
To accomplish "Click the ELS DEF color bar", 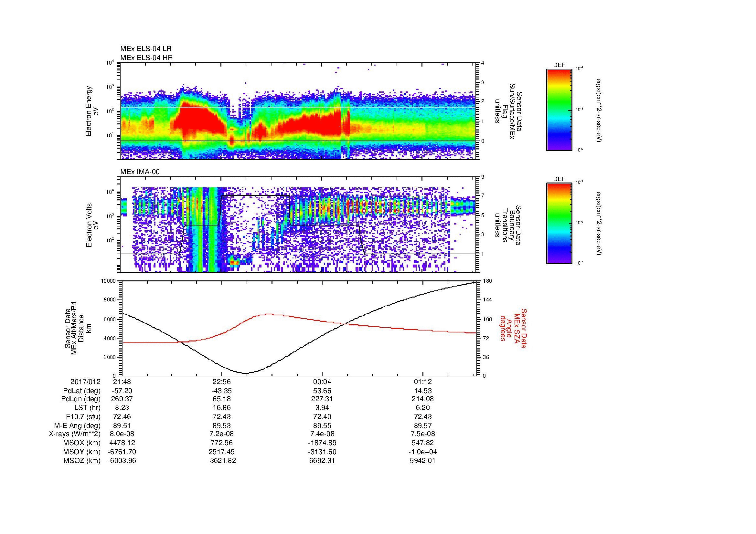I will click(559, 110).
